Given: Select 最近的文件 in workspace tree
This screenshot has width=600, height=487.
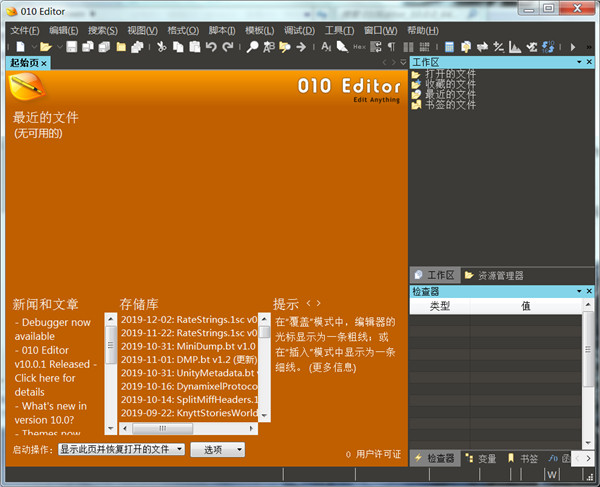Looking at the screenshot, I should click(450, 94).
